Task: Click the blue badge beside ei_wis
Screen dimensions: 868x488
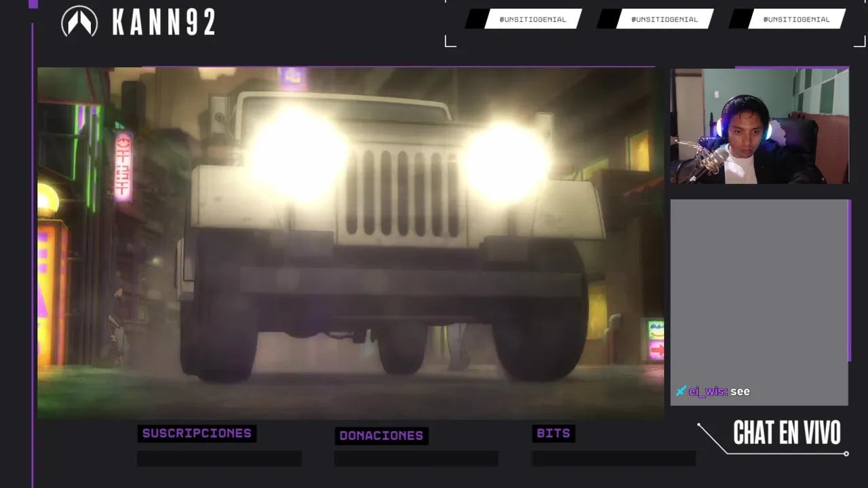Action: point(681,391)
